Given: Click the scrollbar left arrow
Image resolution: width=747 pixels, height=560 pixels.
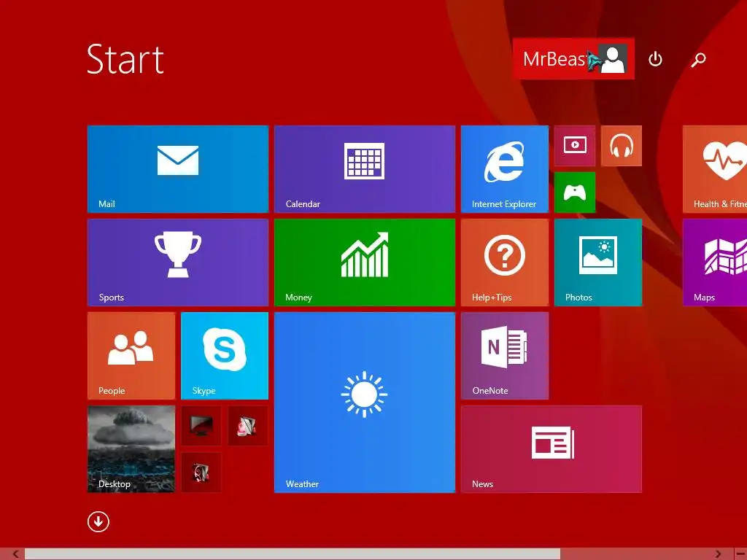Looking at the screenshot, I should click(x=16, y=554).
